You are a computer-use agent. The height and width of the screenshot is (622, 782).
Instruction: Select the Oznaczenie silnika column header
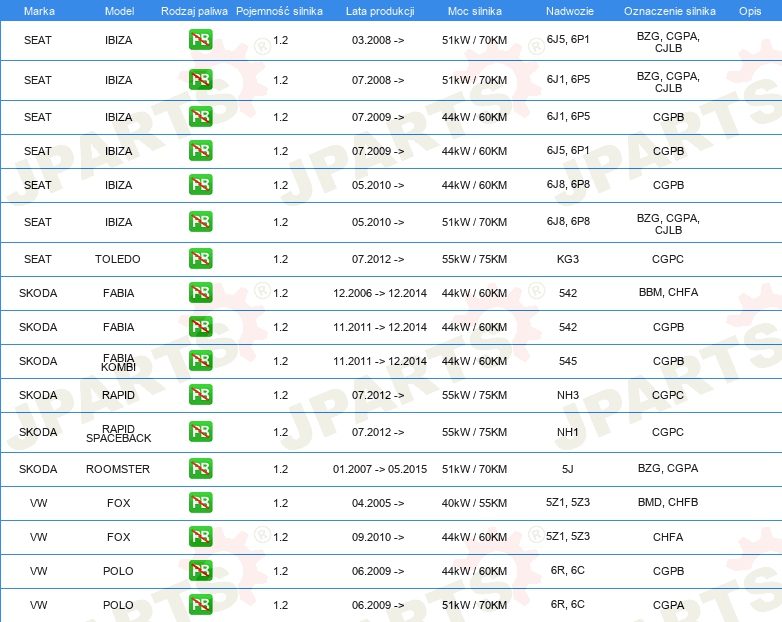[670, 11]
